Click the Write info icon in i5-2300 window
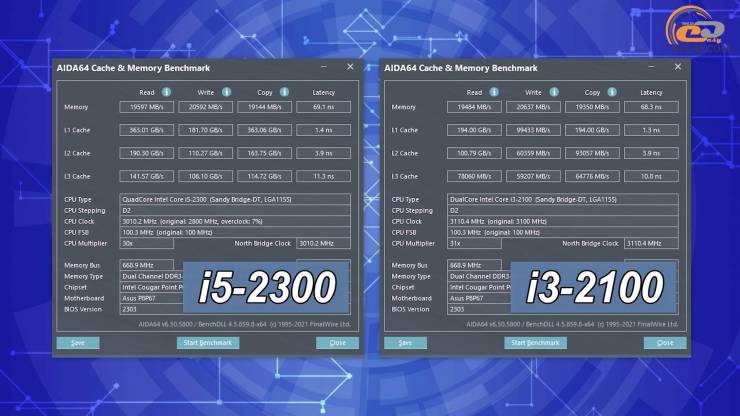This screenshot has width=740, height=416. (x=227, y=92)
